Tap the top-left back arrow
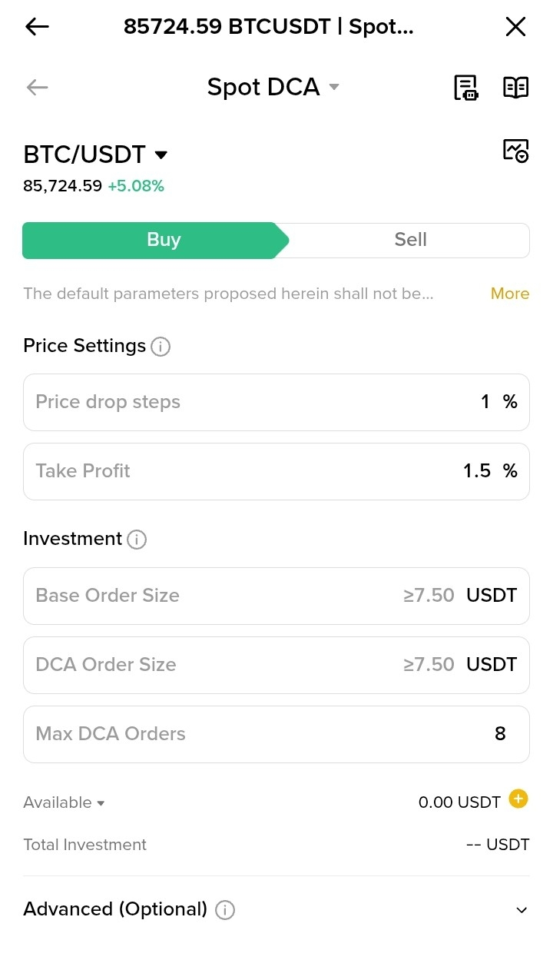Screen dimensions: 553x980 click(x=37, y=27)
